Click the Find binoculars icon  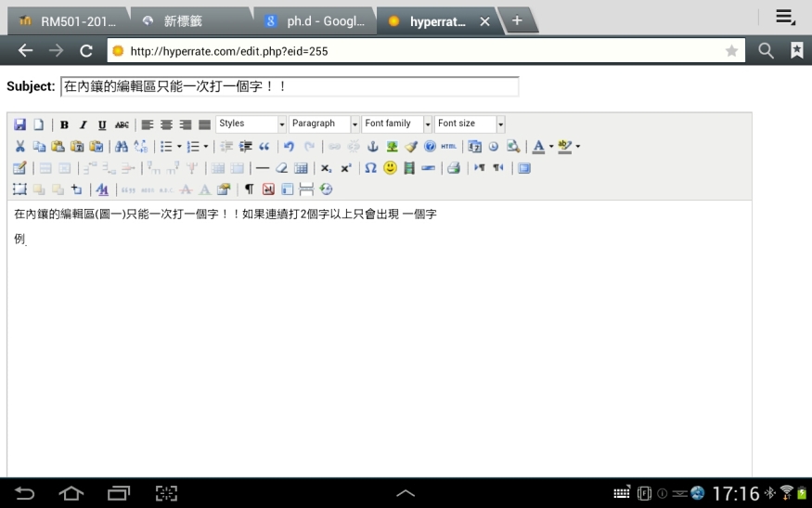point(122,147)
